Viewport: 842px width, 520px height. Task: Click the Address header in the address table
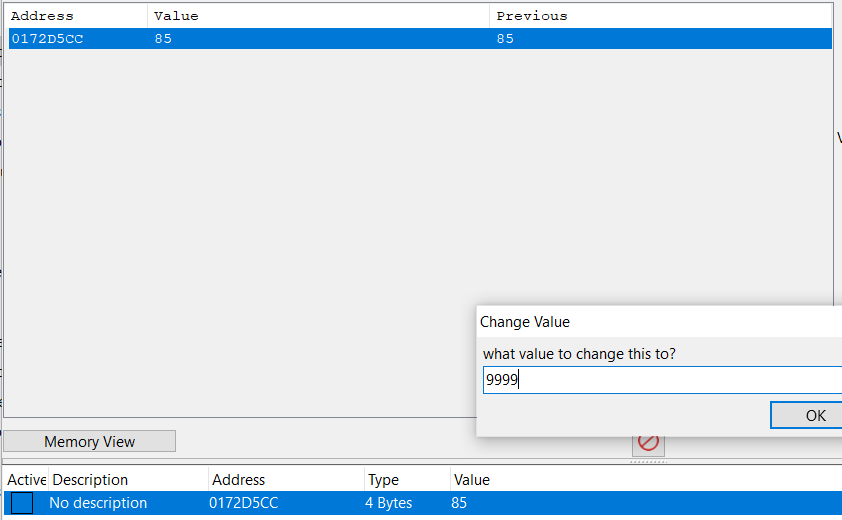[x=238, y=480]
